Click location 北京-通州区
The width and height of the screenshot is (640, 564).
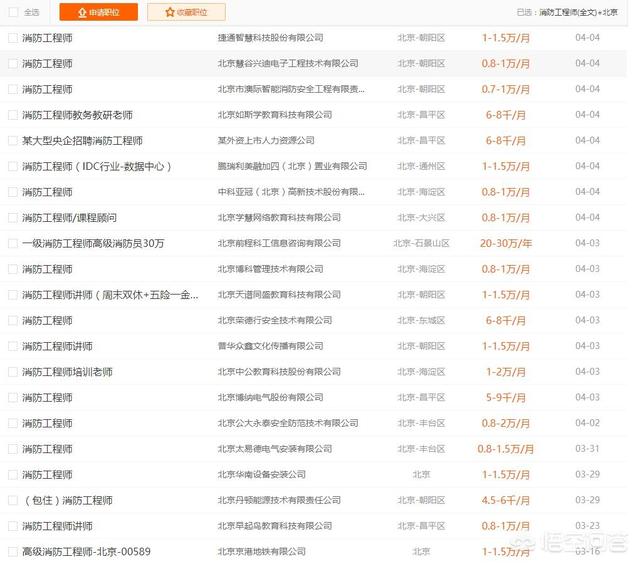tap(421, 167)
